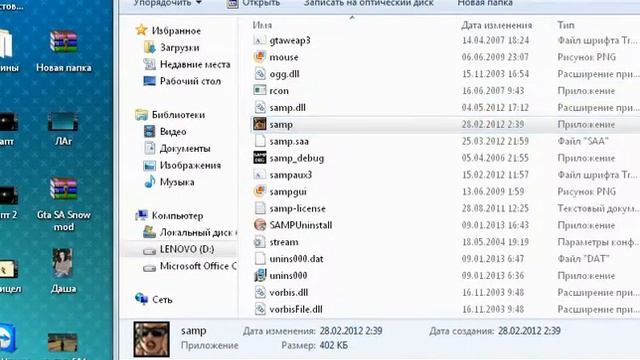This screenshot has height=360, width=640.
Task: Click the Файл "DAT" type cell
Action: (x=583, y=259)
